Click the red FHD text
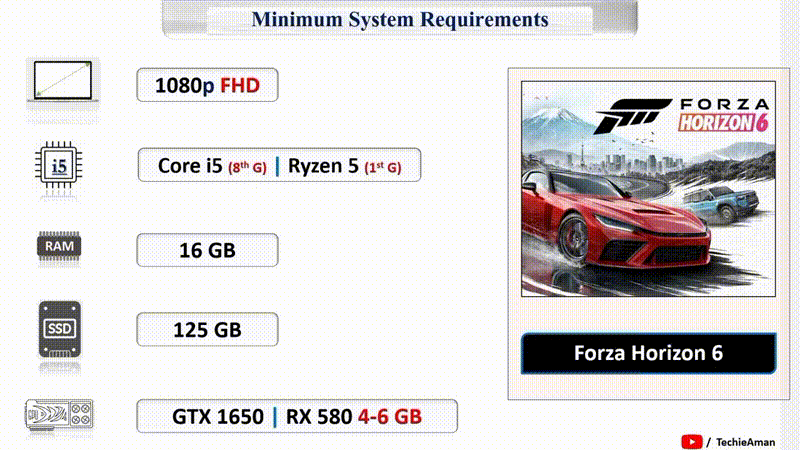Image resolution: width=800 pixels, height=450 pixels. (x=240, y=85)
